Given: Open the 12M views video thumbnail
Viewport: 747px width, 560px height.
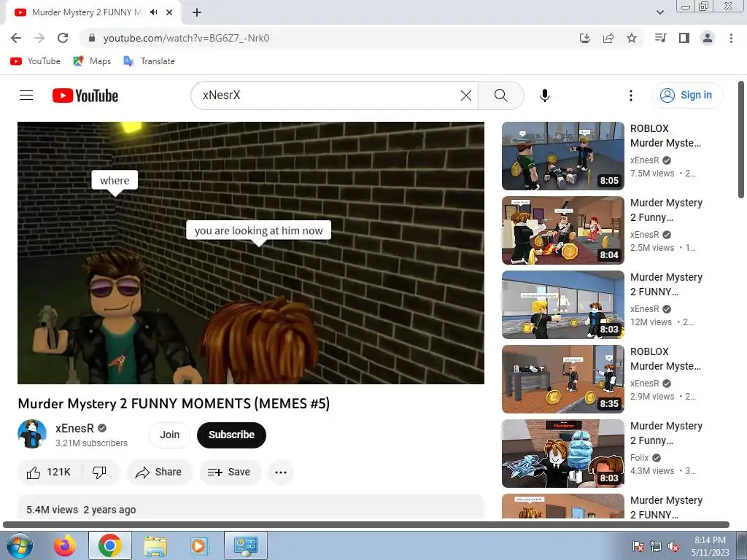Looking at the screenshot, I should point(562,304).
